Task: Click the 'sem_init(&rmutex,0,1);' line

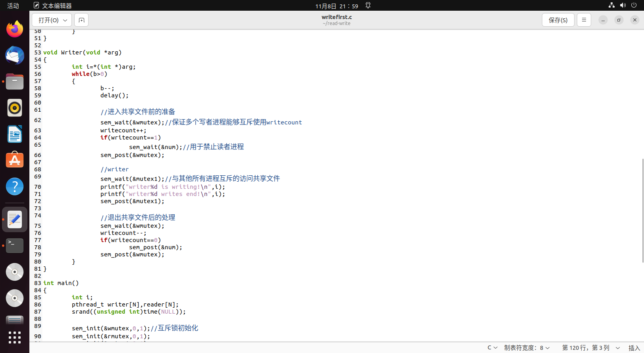Action: pos(111,336)
